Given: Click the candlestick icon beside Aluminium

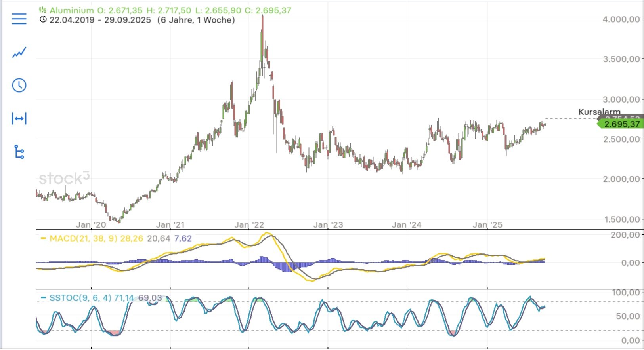Looking at the screenshot, I should (43, 10).
